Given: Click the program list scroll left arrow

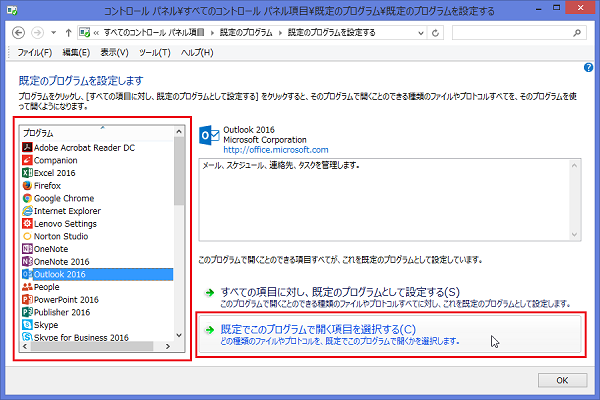Looking at the screenshot, I should pos(25,346).
